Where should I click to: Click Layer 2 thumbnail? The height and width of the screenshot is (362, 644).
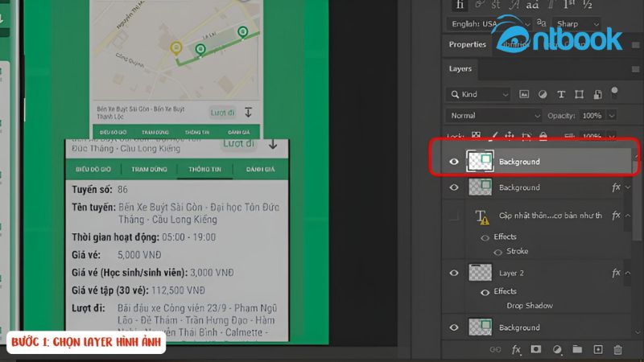click(x=480, y=273)
